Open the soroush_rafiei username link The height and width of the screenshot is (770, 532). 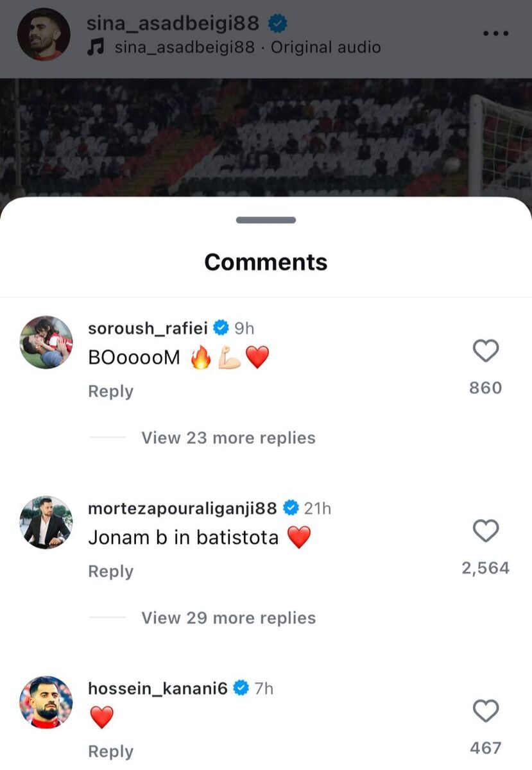[148, 328]
